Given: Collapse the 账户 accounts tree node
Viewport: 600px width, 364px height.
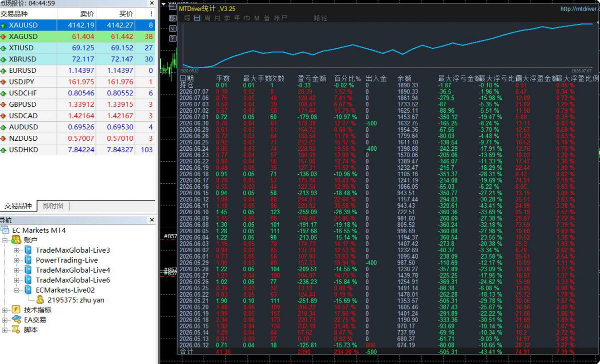Looking at the screenshot, I should coord(5,240).
